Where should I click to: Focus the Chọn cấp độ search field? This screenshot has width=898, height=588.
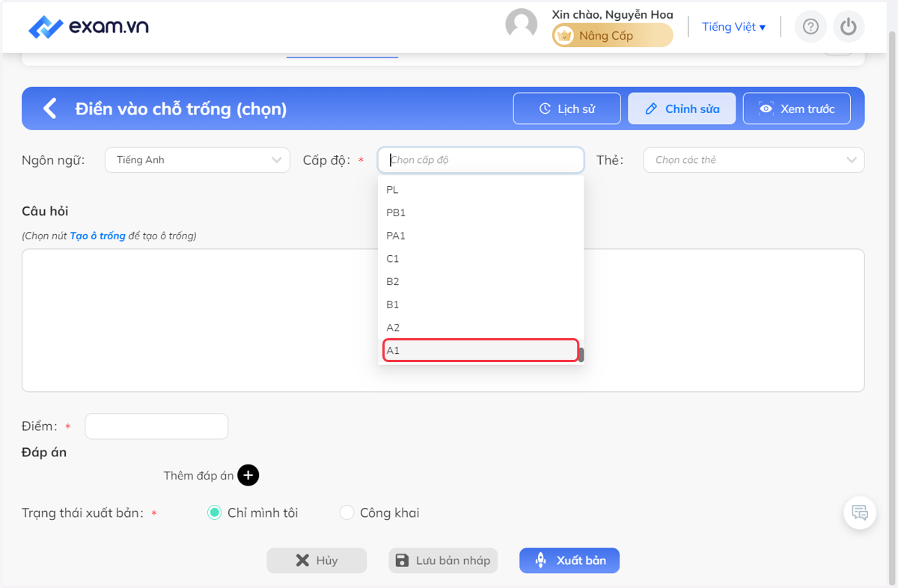pos(480,160)
